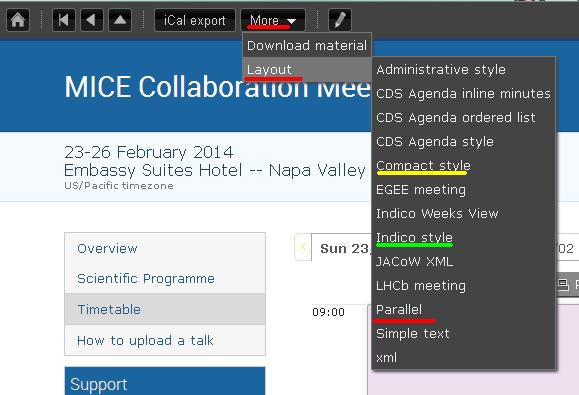Open the Layout submenu

pos(307,69)
